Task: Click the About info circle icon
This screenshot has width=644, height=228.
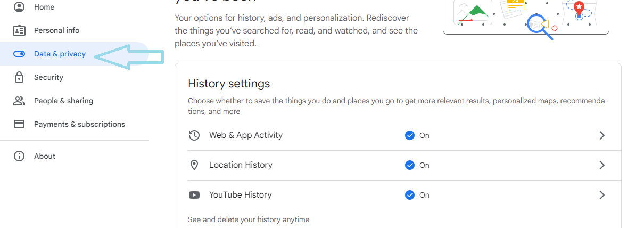Action: click(19, 156)
